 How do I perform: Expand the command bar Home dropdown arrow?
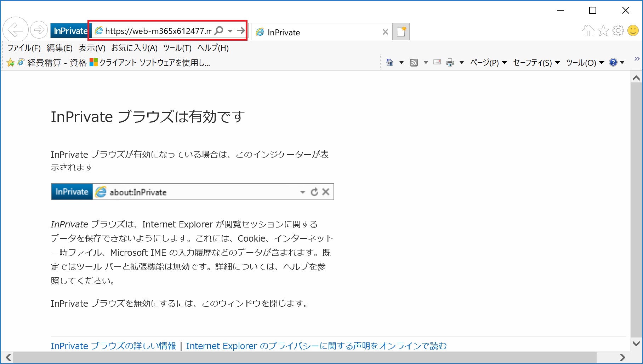pyautogui.click(x=401, y=63)
